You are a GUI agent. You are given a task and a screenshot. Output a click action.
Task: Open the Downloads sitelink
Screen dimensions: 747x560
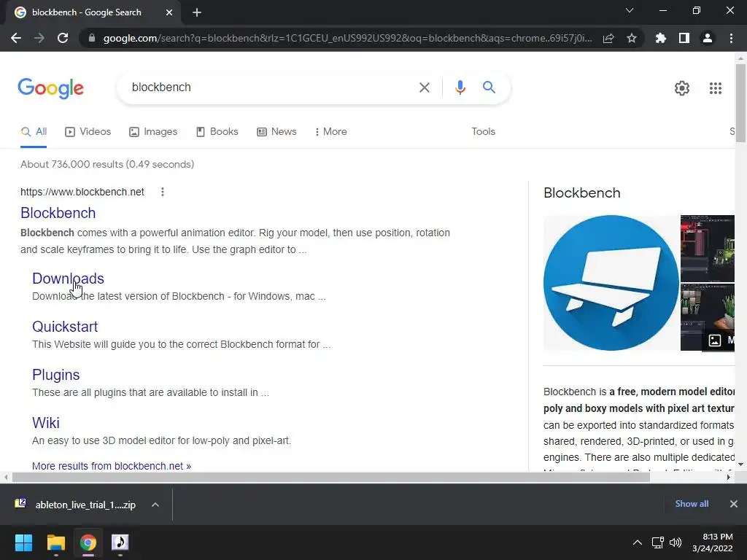pos(68,279)
